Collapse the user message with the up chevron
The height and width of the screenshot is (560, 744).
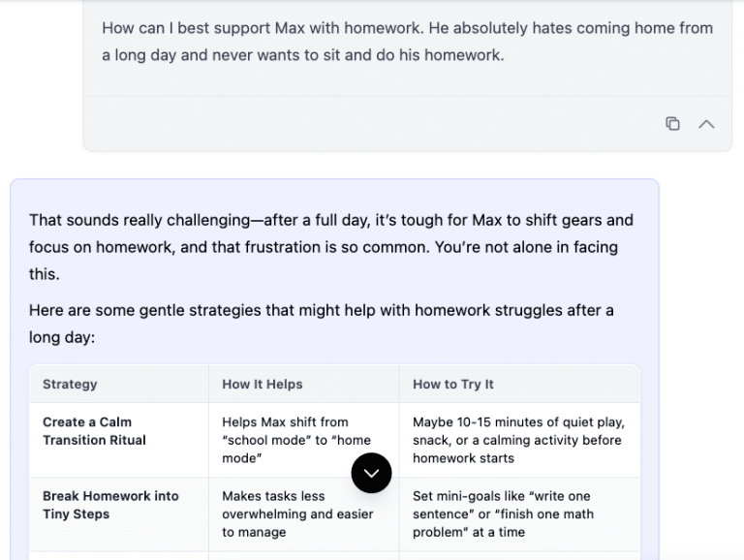[707, 123]
